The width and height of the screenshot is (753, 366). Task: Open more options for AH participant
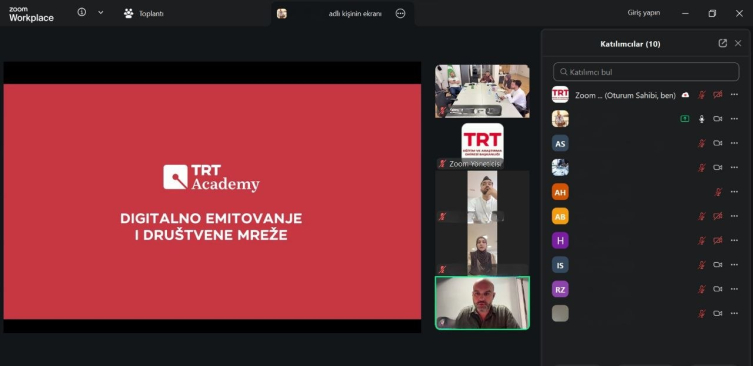tap(734, 192)
